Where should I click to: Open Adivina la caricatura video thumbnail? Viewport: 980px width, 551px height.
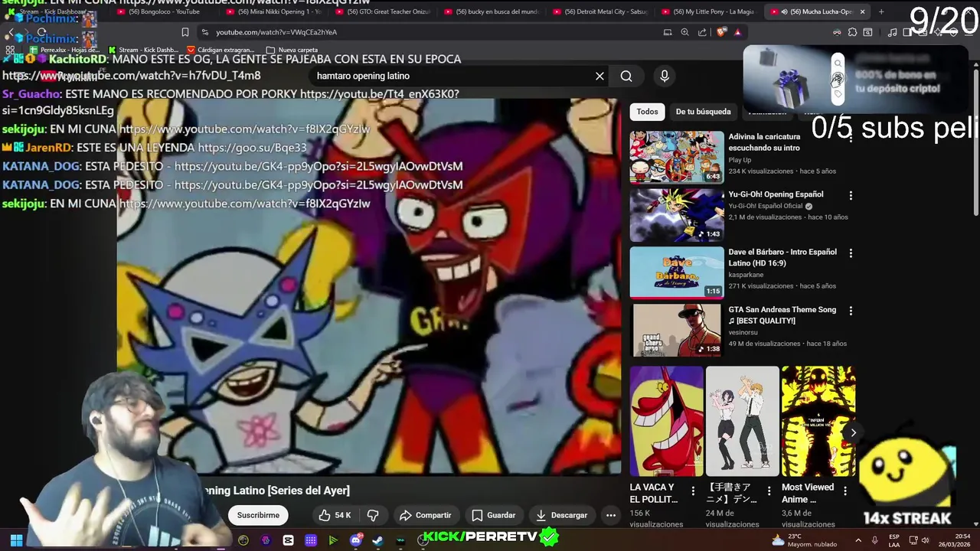(x=677, y=157)
